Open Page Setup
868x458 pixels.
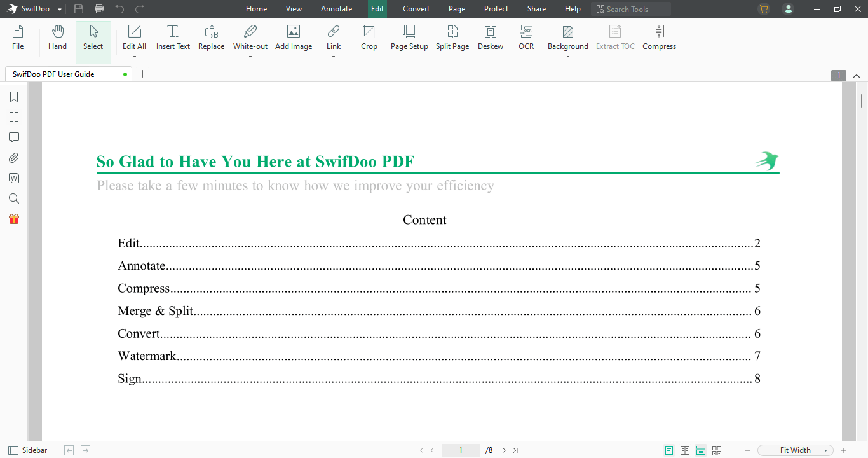click(409, 38)
